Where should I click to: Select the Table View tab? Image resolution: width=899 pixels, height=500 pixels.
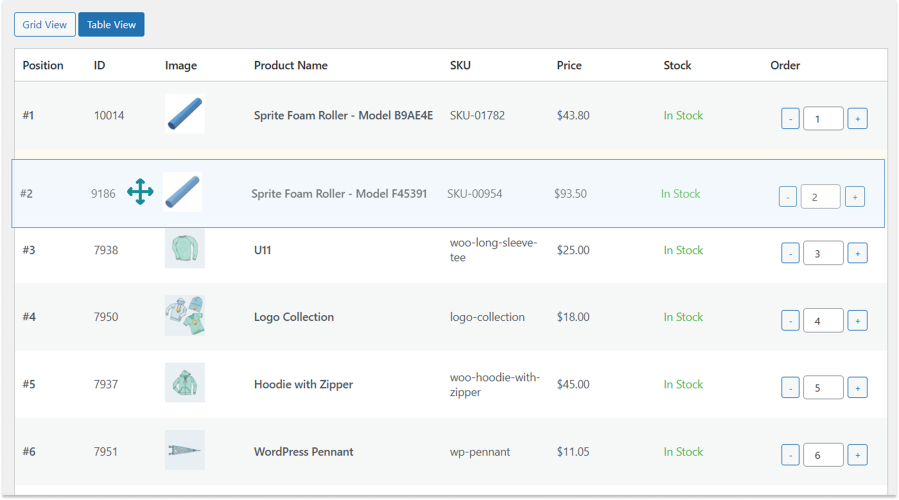pos(111,24)
